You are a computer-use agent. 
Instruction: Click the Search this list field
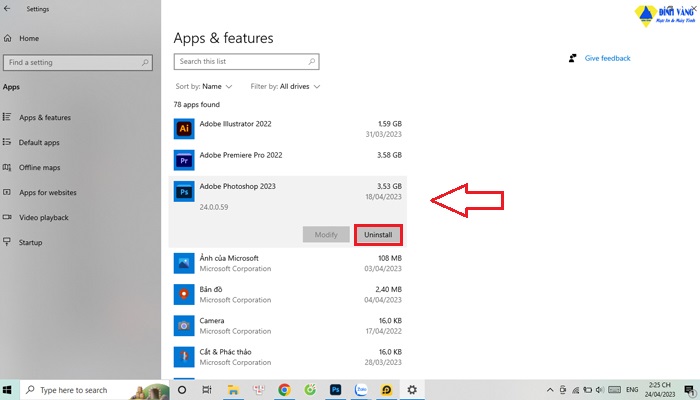coord(246,62)
